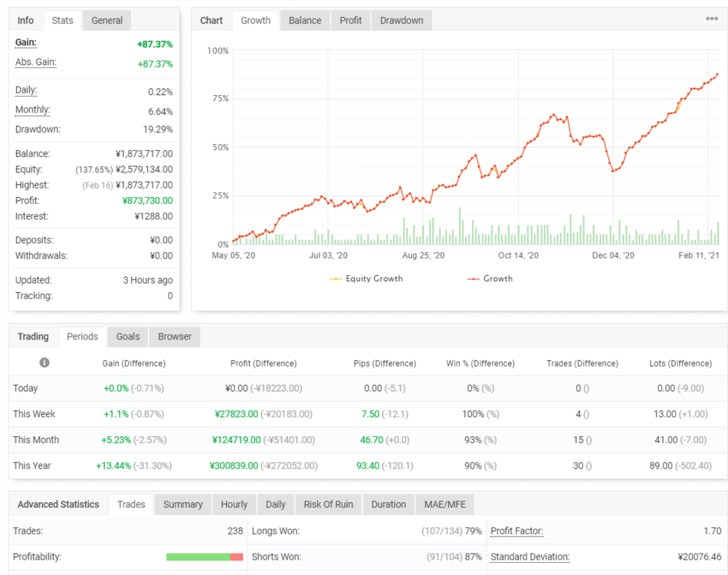Click the info icon in Periods table
The image size is (728, 575).
point(44,363)
